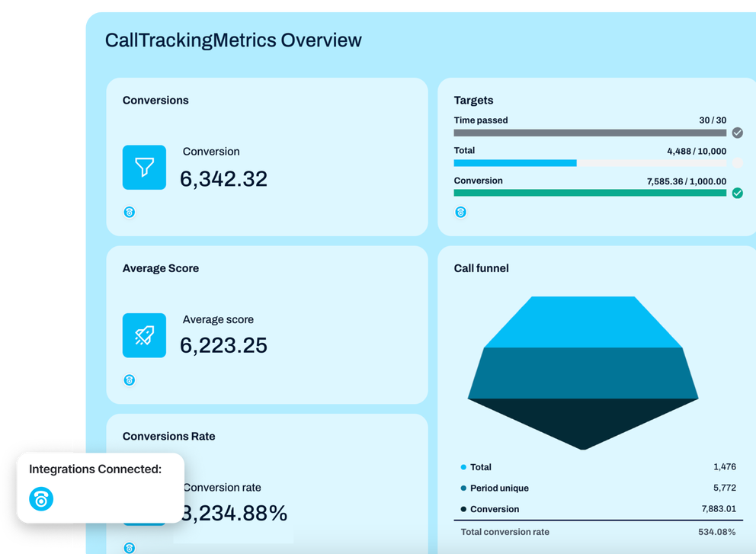
Task: Click the Period unique legend label
Action: [499, 488]
